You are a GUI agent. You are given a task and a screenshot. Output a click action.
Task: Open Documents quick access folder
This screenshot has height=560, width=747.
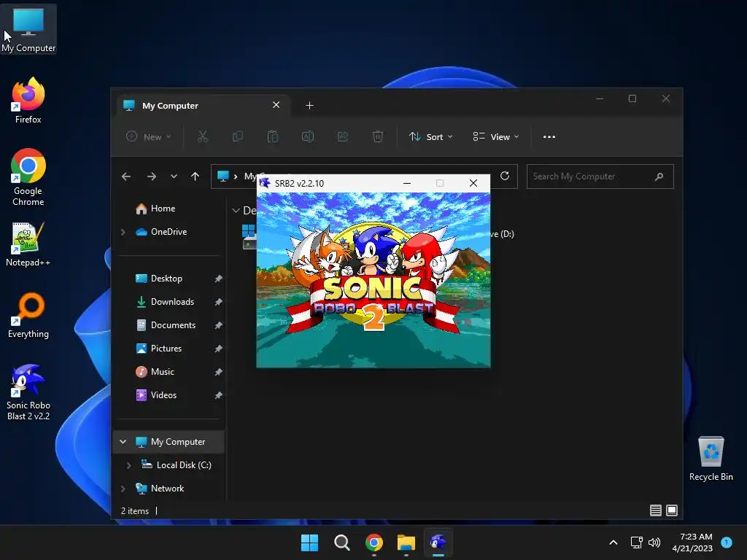pyautogui.click(x=173, y=325)
